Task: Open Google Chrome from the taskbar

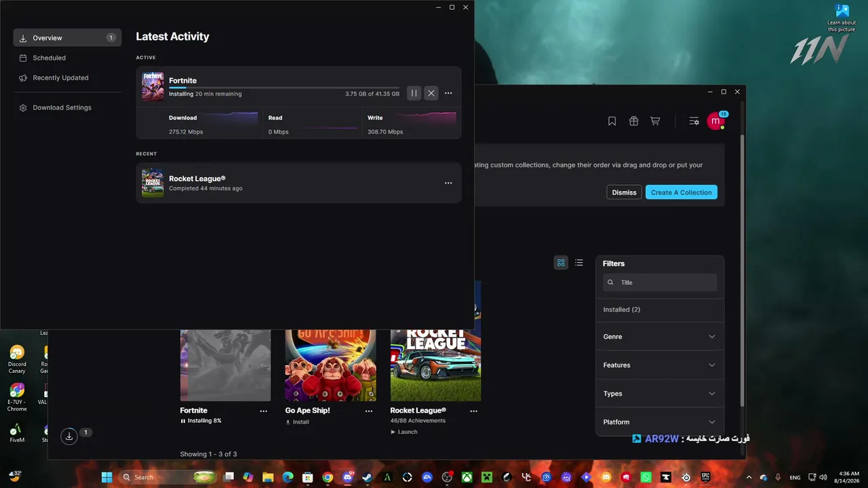Action: point(328,477)
